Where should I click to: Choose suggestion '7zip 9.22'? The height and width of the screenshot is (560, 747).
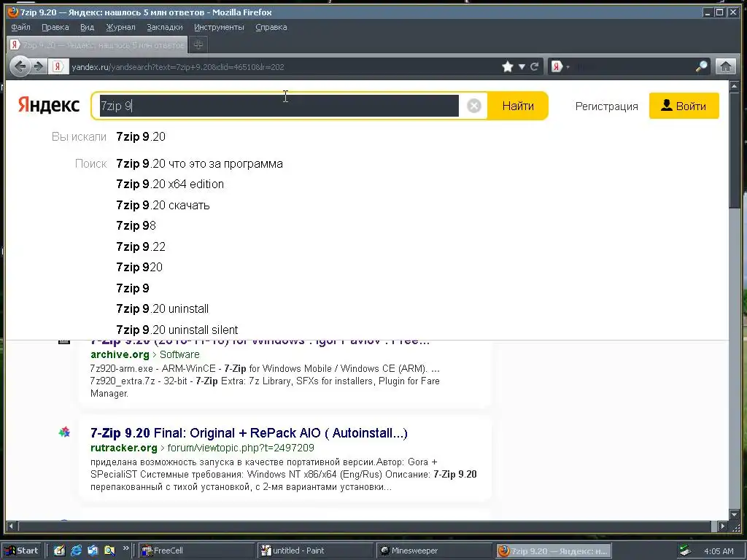tap(141, 246)
